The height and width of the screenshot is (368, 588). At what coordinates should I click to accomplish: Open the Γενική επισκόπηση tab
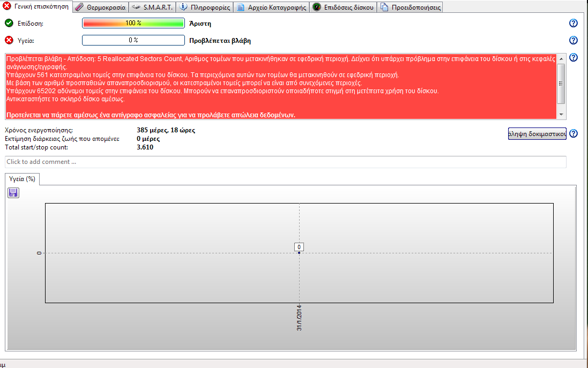pyautogui.click(x=36, y=6)
